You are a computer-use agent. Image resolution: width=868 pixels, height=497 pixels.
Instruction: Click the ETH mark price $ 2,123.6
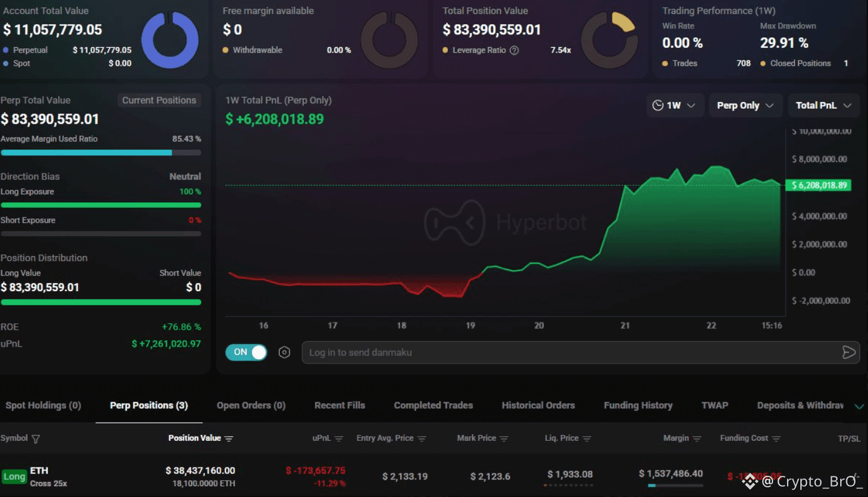490,476
